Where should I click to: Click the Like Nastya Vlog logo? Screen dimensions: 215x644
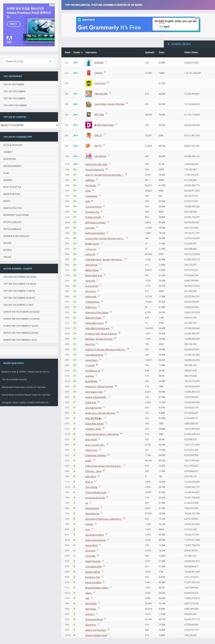(x=89, y=156)
